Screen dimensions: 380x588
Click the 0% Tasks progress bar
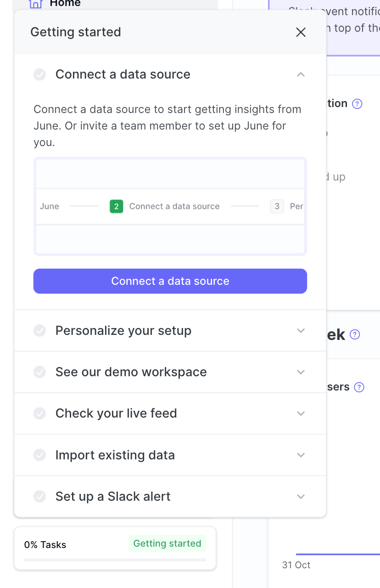(x=115, y=560)
